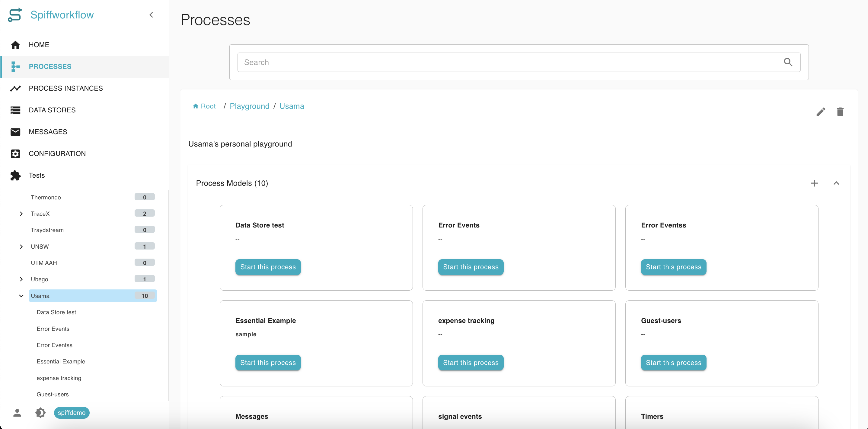868x429 pixels.
Task: Click the Spiffworkflow logo icon
Action: pyautogui.click(x=15, y=15)
